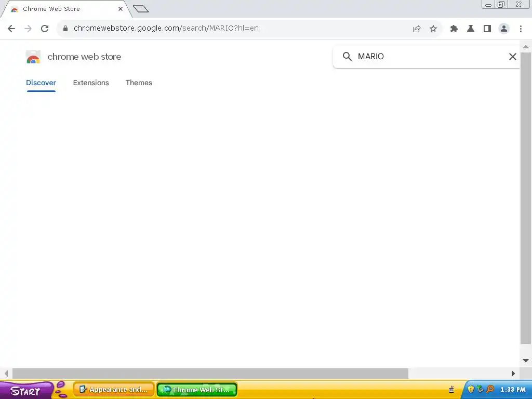Click the magnifier icon in the search box

pyautogui.click(x=347, y=56)
